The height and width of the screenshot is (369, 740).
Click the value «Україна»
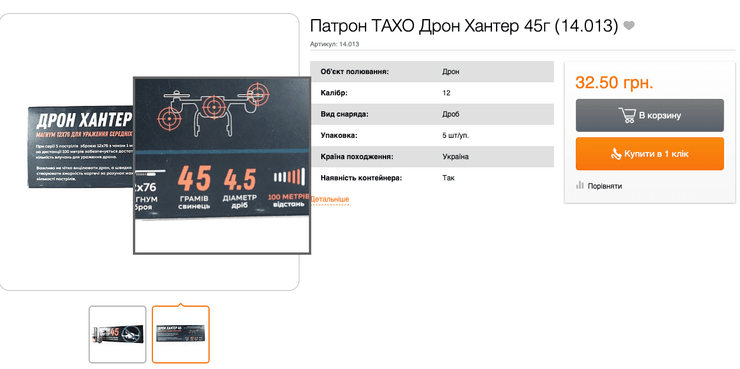click(455, 157)
